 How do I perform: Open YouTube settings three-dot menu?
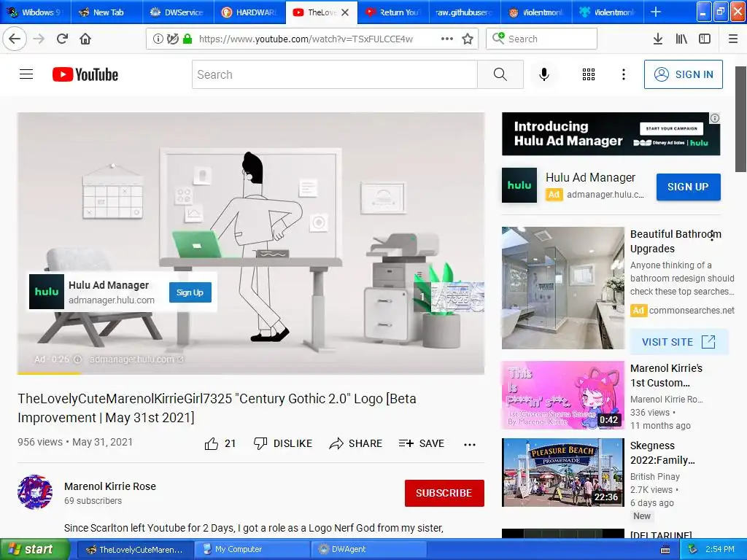(624, 74)
